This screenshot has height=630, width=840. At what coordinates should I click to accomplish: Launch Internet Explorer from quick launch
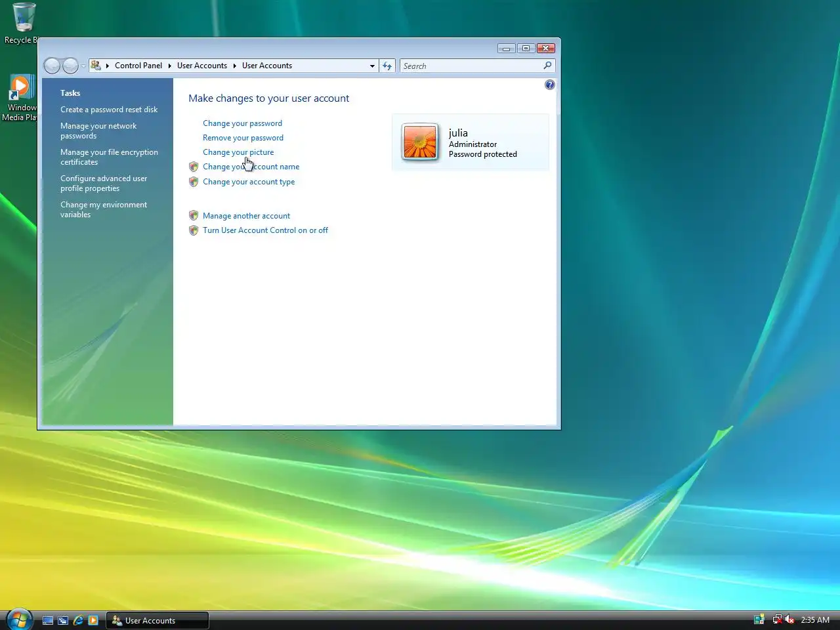pos(78,620)
